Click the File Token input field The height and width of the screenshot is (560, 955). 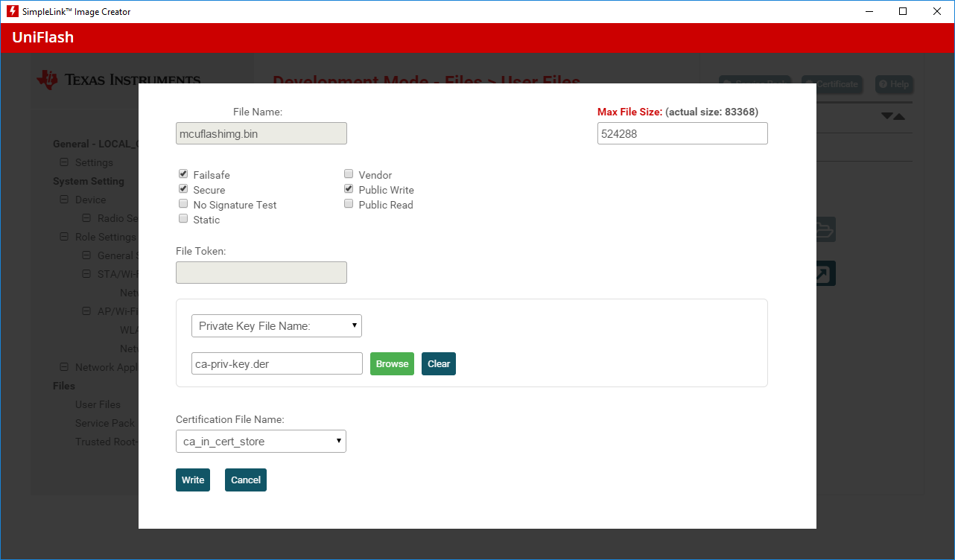click(261, 273)
